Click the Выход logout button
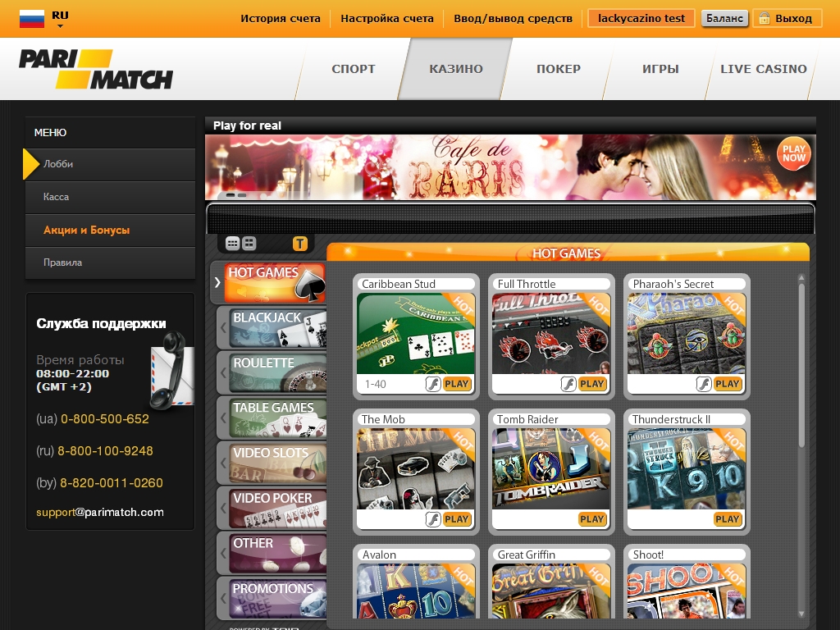840x630 pixels. tap(787, 18)
